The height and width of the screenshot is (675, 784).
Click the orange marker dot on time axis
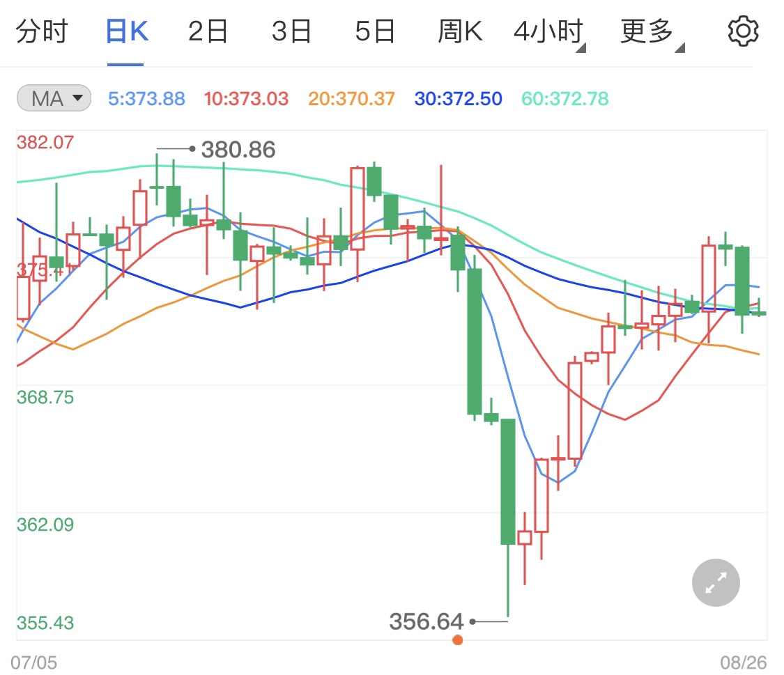click(457, 640)
